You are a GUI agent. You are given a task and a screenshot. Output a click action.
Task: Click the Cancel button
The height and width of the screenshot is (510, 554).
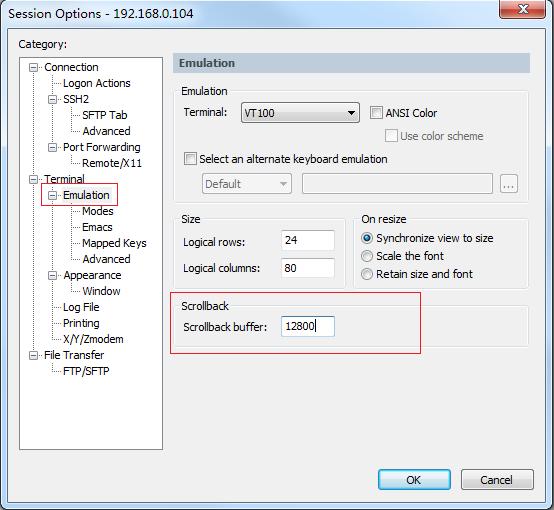[x=497, y=480]
